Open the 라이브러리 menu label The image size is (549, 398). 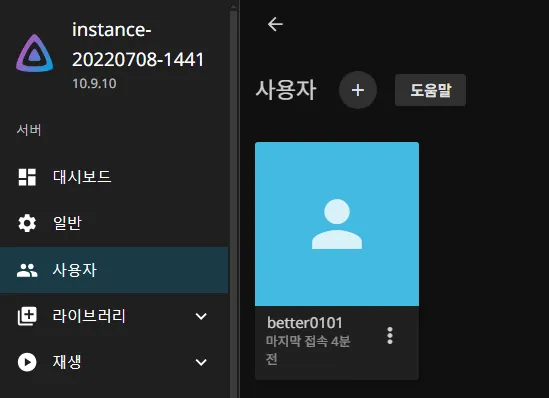[x=89, y=316]
